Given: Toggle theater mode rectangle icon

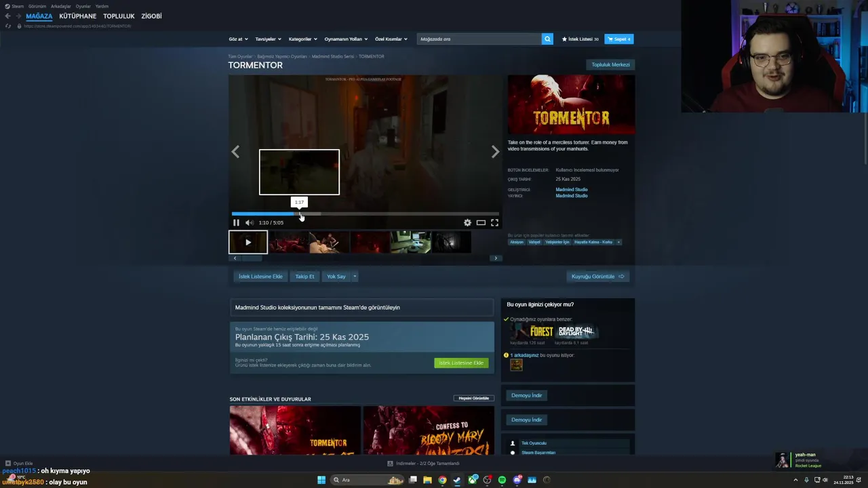Looking at the screenshot, I should (481, 222).
